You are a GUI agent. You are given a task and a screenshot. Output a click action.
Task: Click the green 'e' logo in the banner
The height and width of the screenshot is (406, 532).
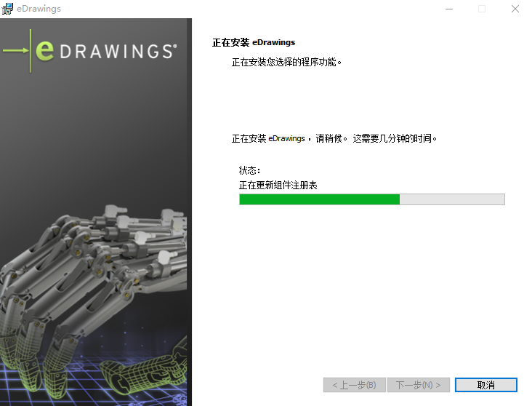click(x=45, y=50)
